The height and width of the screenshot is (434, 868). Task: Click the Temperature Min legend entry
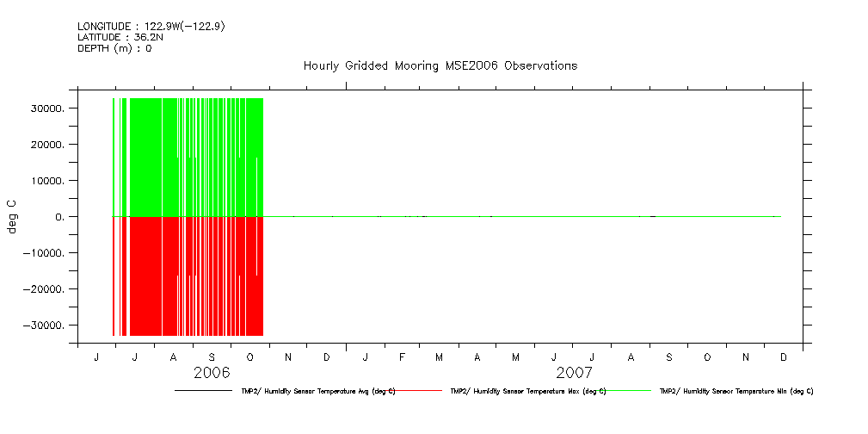(736, 391)
